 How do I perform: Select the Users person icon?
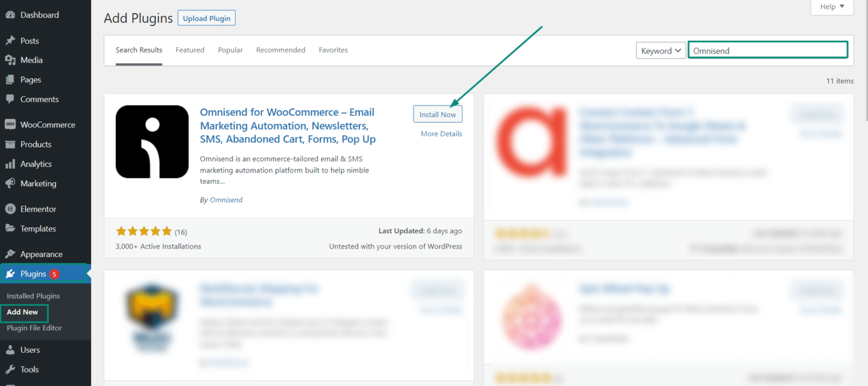click(x=10, y=350)
